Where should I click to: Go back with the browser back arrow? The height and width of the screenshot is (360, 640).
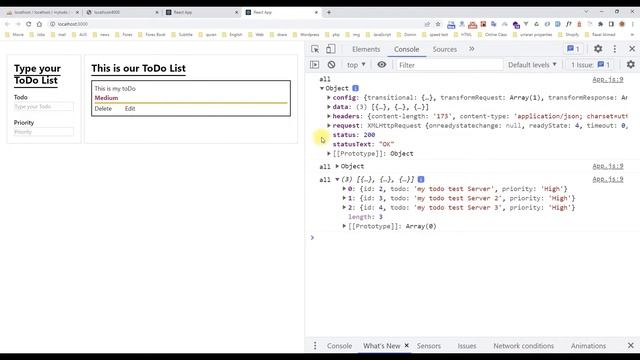click(x=7, y=24)
